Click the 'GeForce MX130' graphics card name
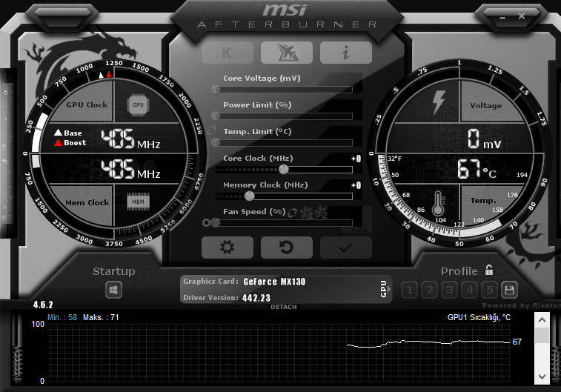Viewport: 561px width, 392px height. (274, 282)
